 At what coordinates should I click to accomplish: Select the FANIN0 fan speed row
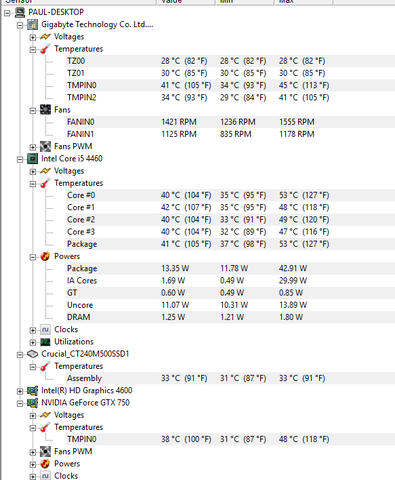[x=230, y=122]
